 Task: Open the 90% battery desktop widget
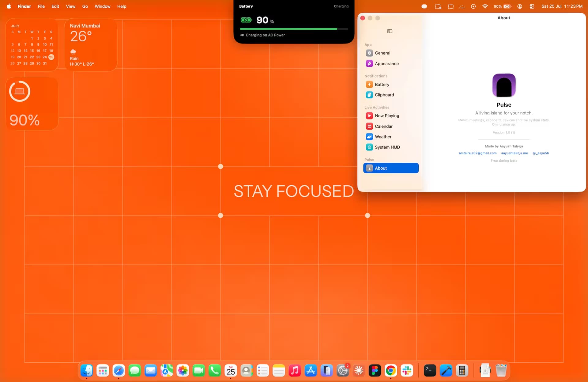[32, 104]
